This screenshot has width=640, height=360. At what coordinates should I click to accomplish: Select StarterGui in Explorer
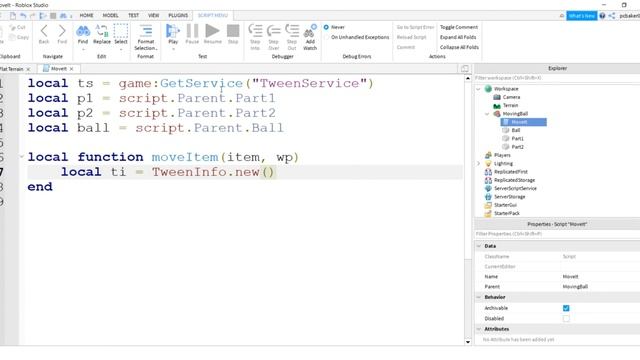pyautogui.click(x=505, y=205)
